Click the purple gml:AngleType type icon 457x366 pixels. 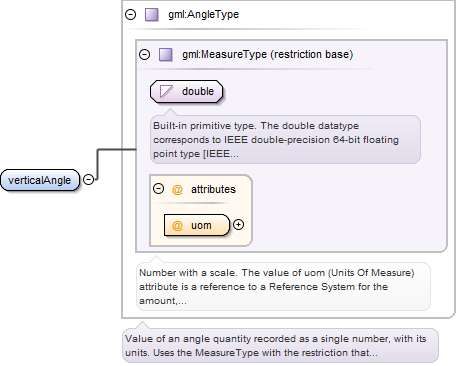152,15
